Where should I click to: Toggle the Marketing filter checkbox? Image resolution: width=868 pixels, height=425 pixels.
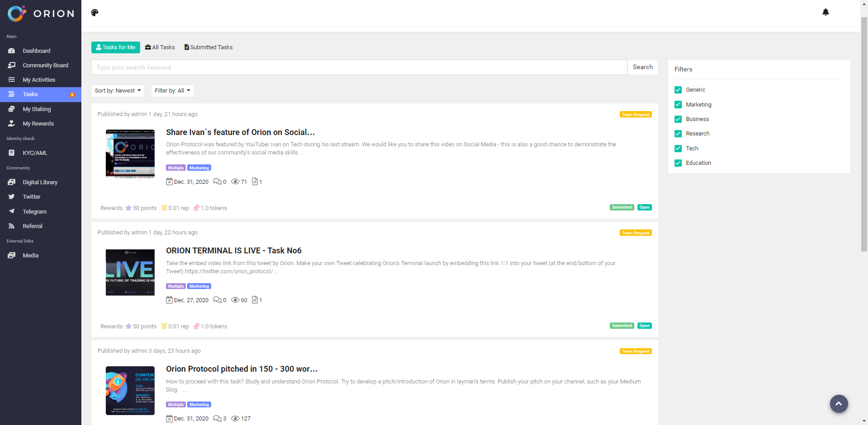click(x=678, y=105)
